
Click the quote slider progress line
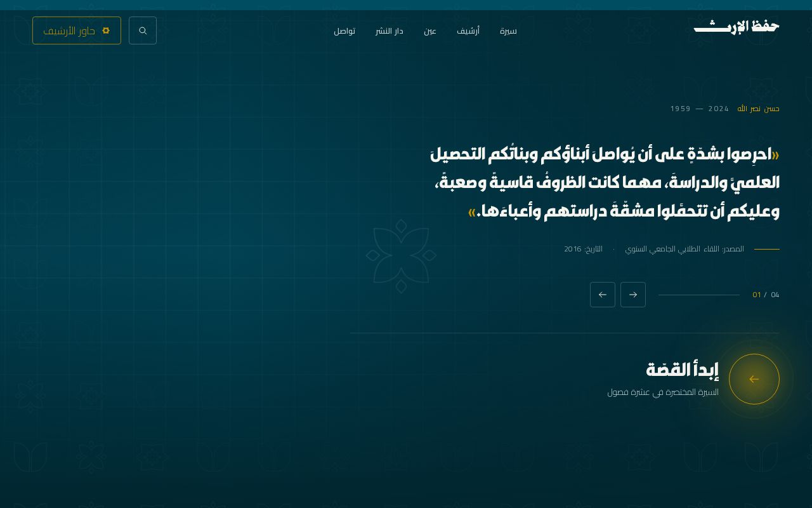pyautogui.click(x=699, y=295)
